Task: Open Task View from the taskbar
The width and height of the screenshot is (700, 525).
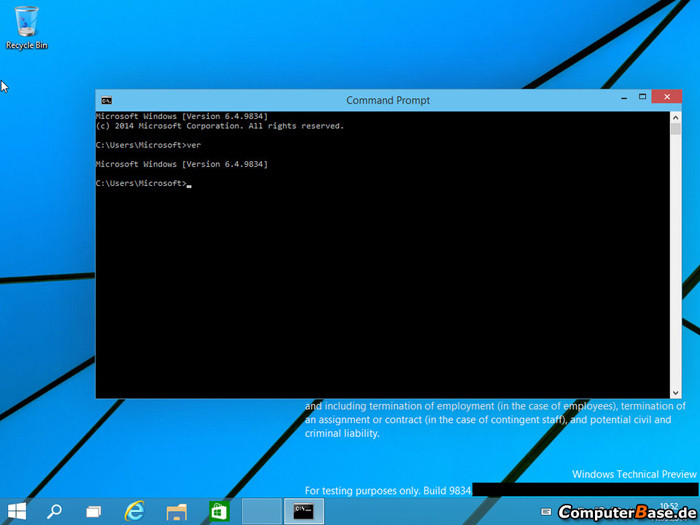Action: (93, 511)
